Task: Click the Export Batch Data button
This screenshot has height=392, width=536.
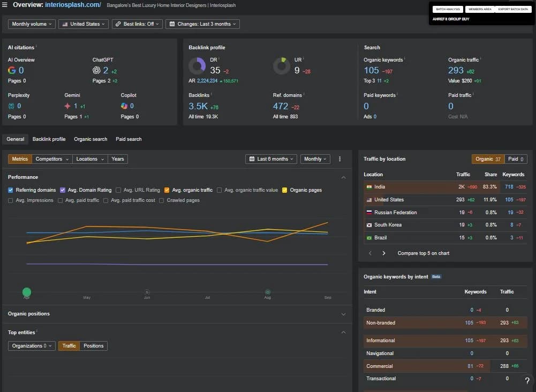Action: click(513, 9)
